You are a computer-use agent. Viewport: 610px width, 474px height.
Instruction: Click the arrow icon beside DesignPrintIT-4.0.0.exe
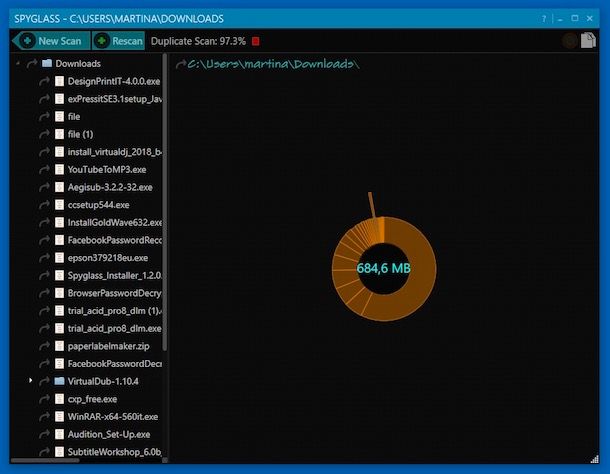point(44,81)
